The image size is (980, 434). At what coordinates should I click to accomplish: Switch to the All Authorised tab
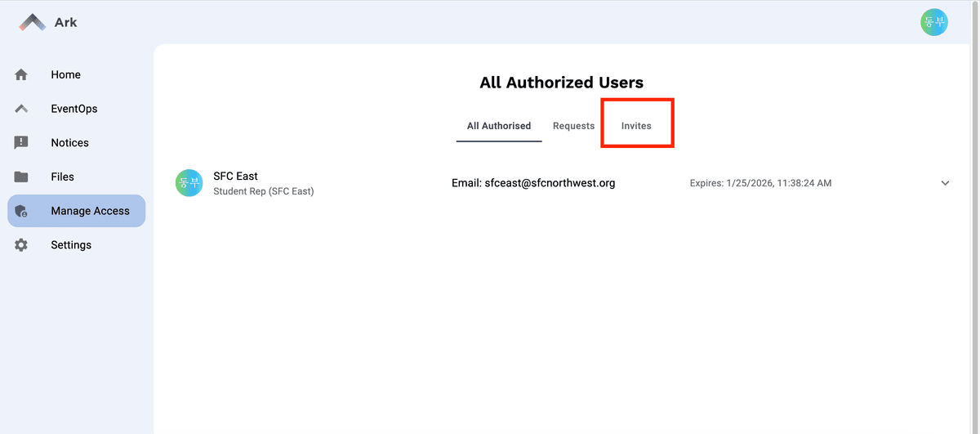click(x=498, y=126)
